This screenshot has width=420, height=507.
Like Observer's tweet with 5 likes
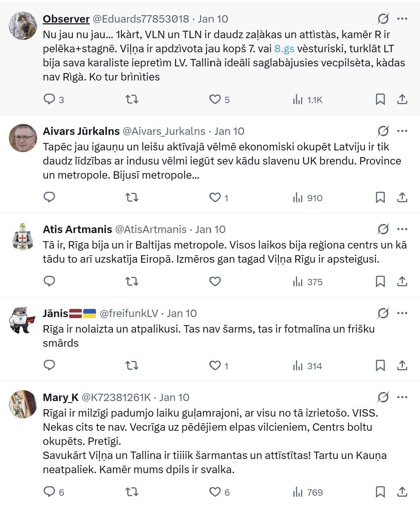coord(215,99)
